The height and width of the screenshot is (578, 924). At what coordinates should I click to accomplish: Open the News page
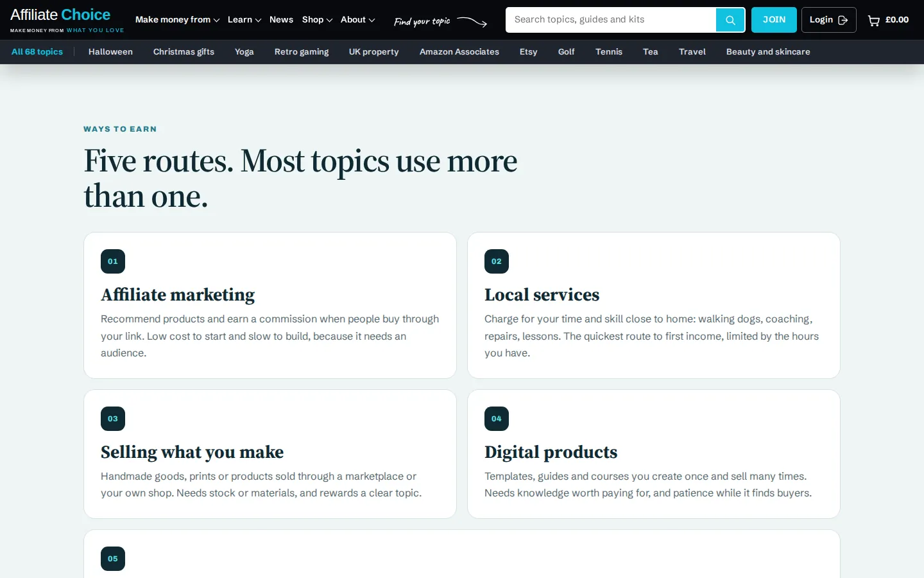(x=281, y=20)
